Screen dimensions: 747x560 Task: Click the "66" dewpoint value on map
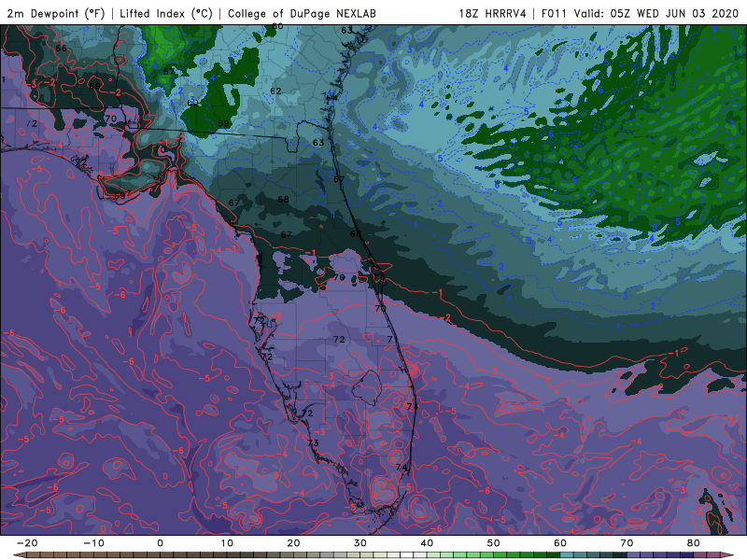61,49
